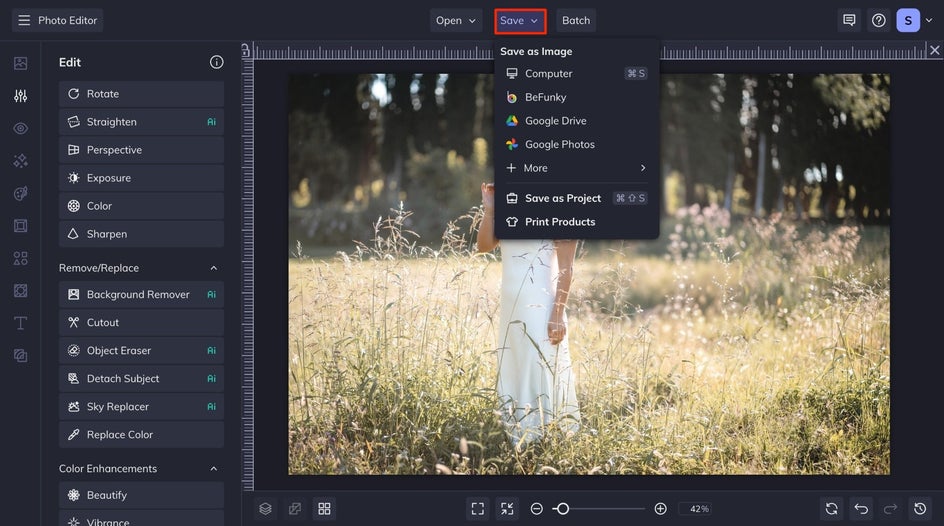The image size is (944, 526).
Task: Expand the More save options submenu
Action: tap(577, 168)
